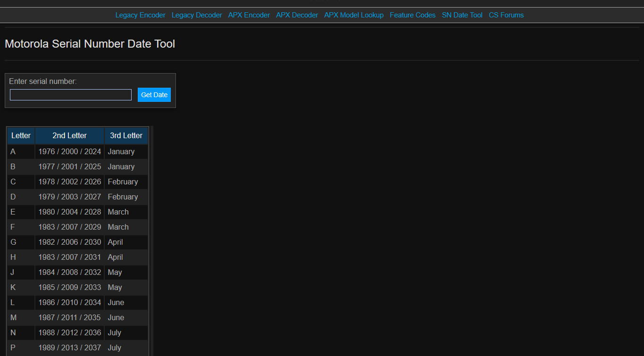Screen dimensions: 644x356
Task: Select the 1983 / 2007 / 2029 cell
Action: click(70, 227)
